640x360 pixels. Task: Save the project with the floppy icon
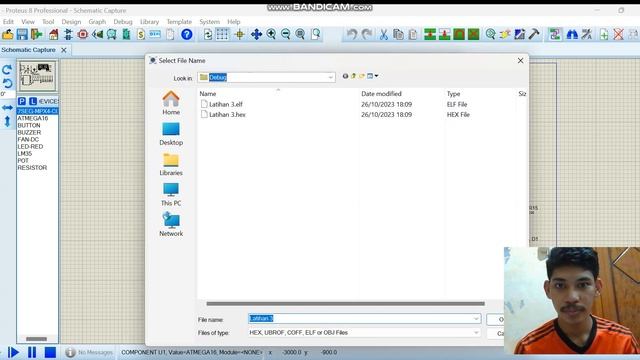click(x=22, y=35)
